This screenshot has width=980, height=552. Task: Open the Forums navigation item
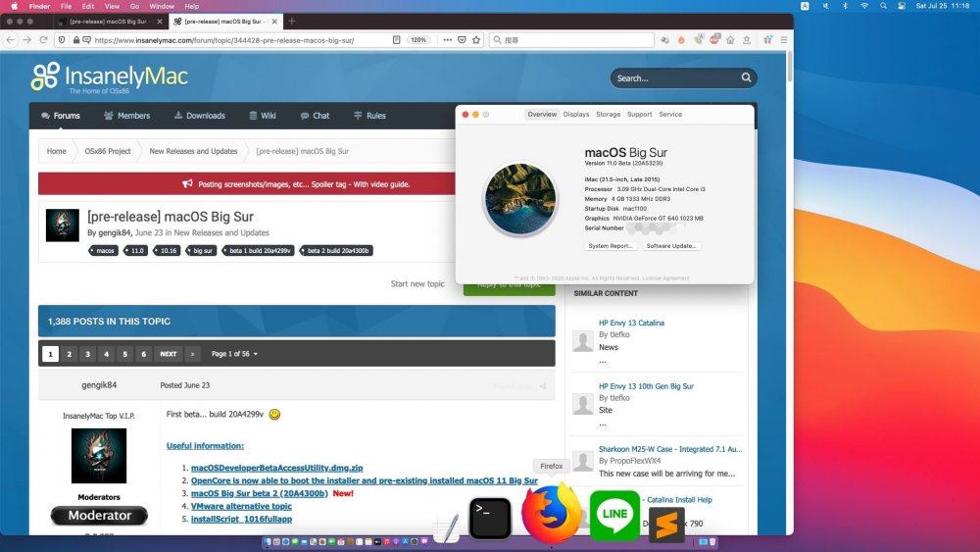61,116
